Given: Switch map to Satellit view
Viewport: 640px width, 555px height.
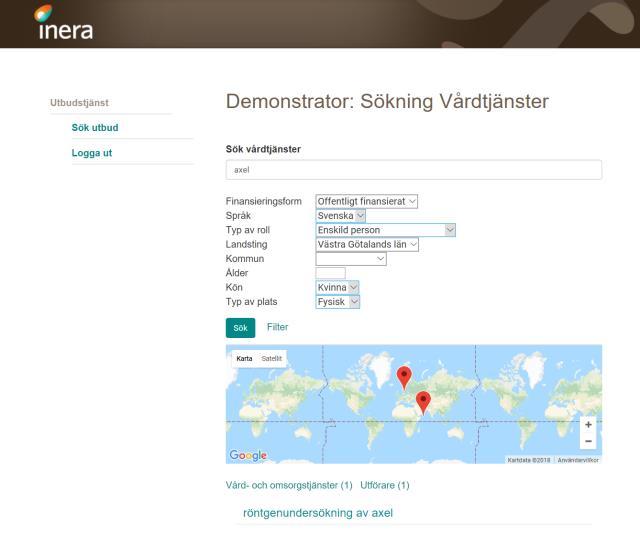Looking at the screenshot, I should pyautogui.click(x=271, y=359).
